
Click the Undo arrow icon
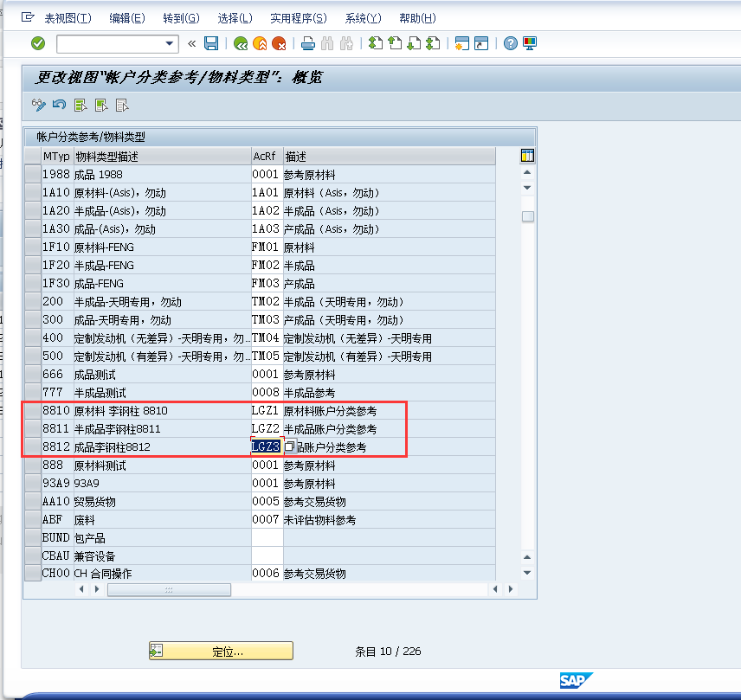pos(59,104)
